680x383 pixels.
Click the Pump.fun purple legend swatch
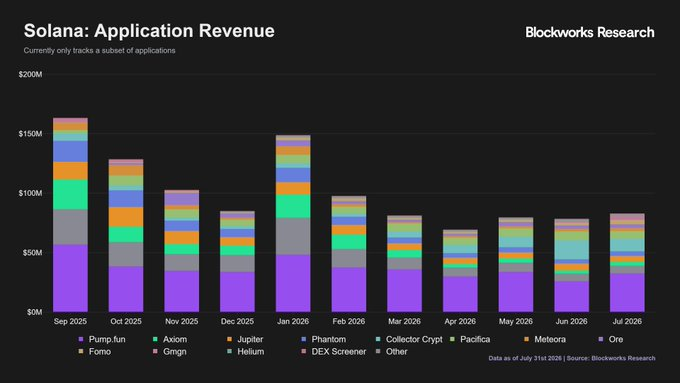(81, 339)
